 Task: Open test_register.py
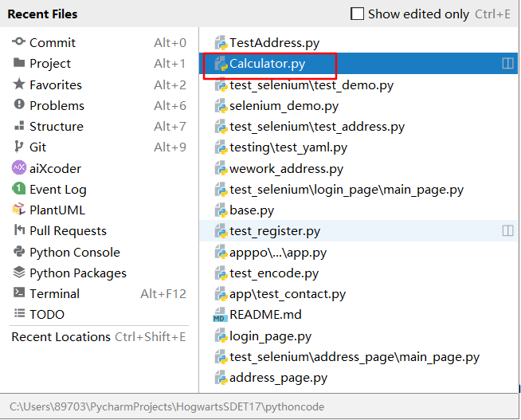pyautogui.click(x=358, y=230)
